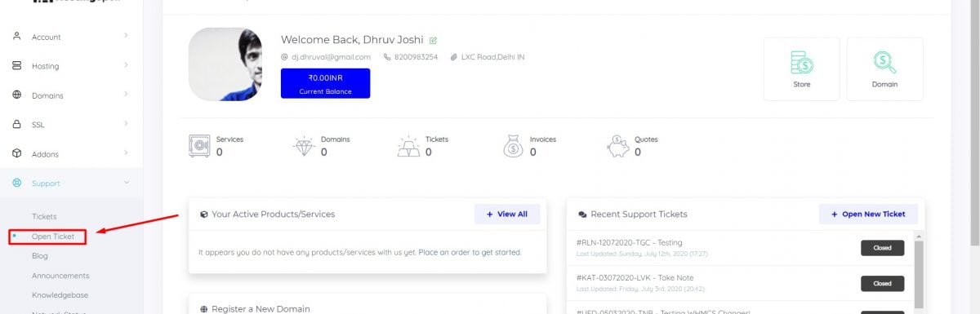
Task: Click the Hosting server icon in sidebar
Action: coord(16,66)
